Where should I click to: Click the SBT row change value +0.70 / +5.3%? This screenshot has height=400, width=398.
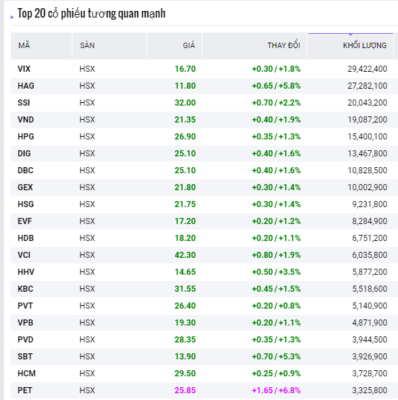pyautogui.click(x=276, y=356)
